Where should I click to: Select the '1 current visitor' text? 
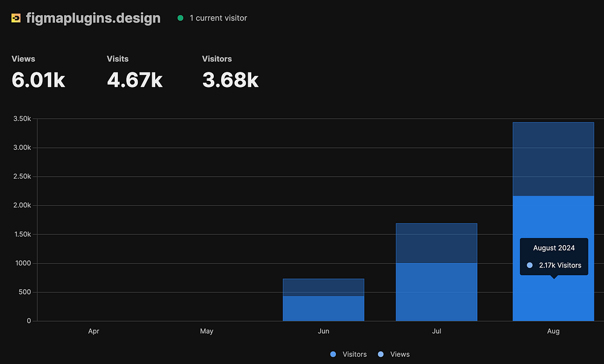tap(219, 18)
